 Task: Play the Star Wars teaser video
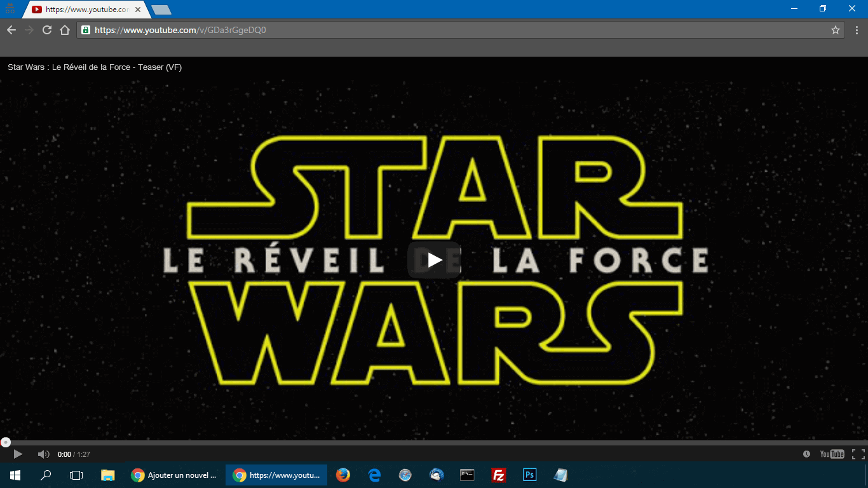click(434, 260)
